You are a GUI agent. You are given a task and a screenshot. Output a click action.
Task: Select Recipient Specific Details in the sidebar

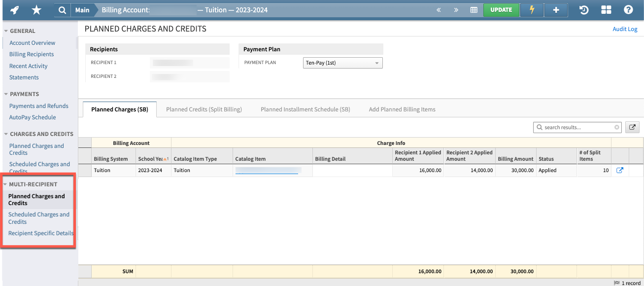coord(40,233)
